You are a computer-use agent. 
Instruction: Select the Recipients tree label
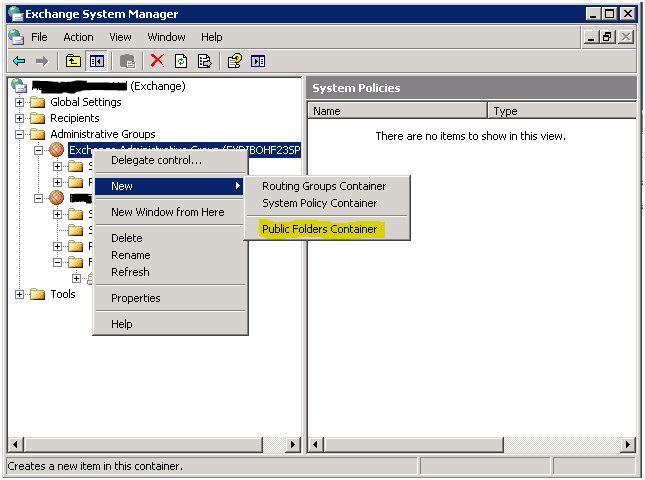tap(74, 118)
